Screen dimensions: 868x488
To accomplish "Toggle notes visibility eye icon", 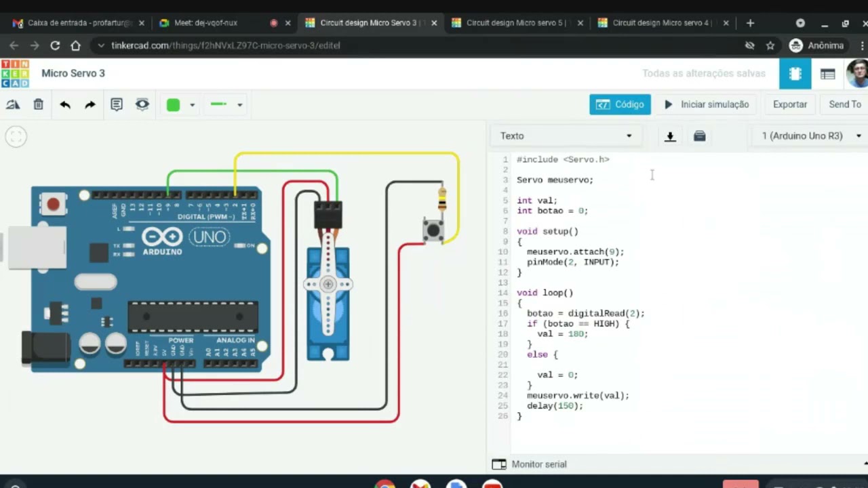I will tap(142, 104).
